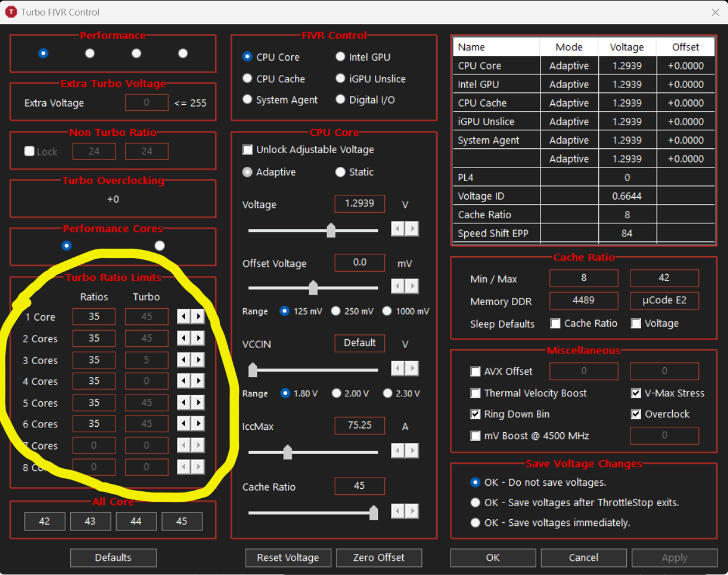Increase the 1 Core turbo ratio arrow
The image size is (728, 575).
[x=198, y=316]
